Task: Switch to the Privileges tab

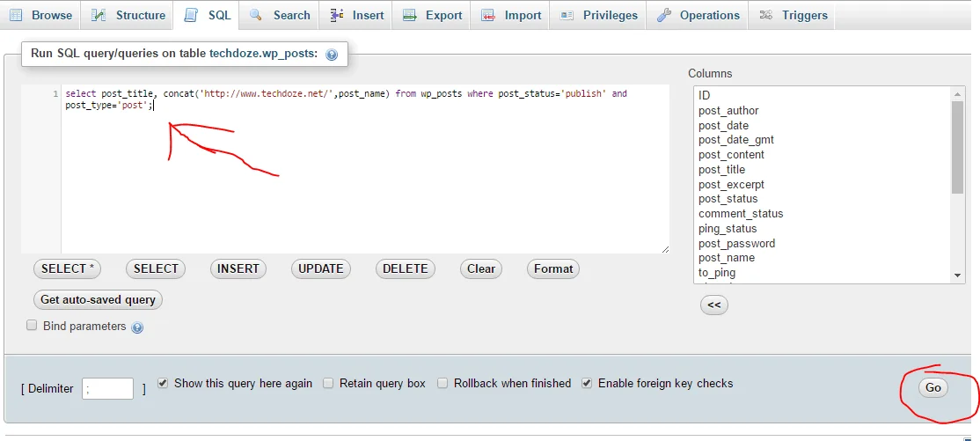Action: [x=598, y=15]
